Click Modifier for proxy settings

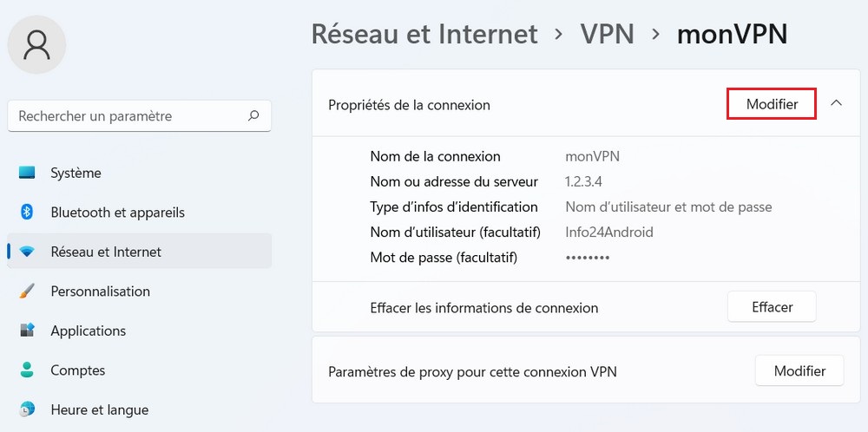tap(799, 370)
